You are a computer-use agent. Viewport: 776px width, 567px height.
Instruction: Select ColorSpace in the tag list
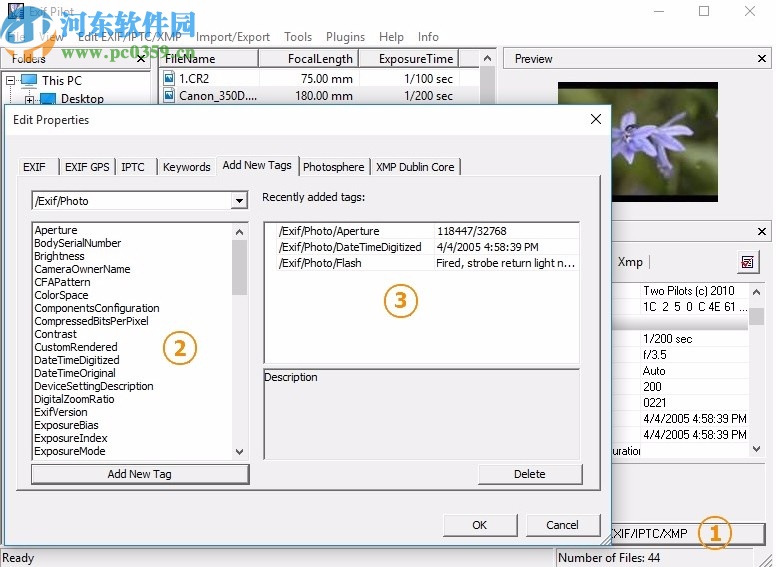pos(61,295)
